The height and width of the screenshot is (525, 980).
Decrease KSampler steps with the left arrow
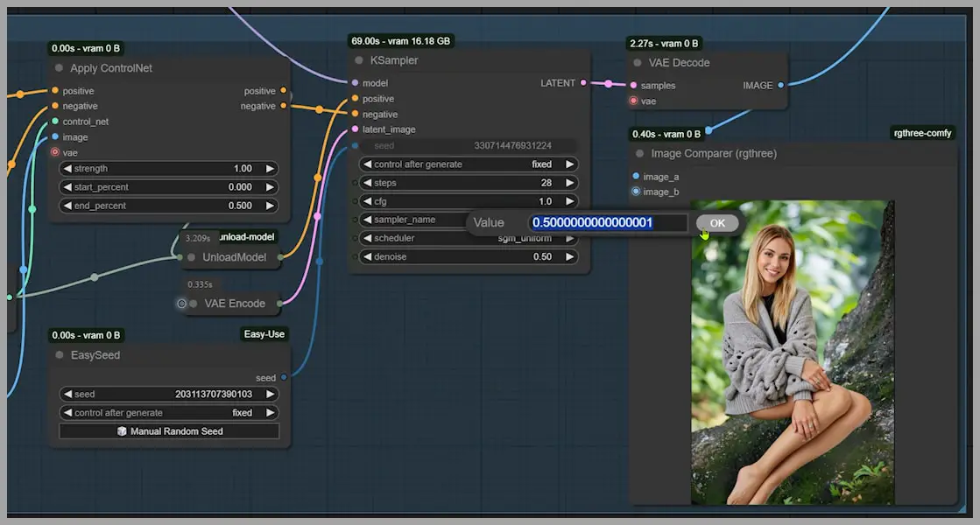pyautogui.click(x=368, y=183)
